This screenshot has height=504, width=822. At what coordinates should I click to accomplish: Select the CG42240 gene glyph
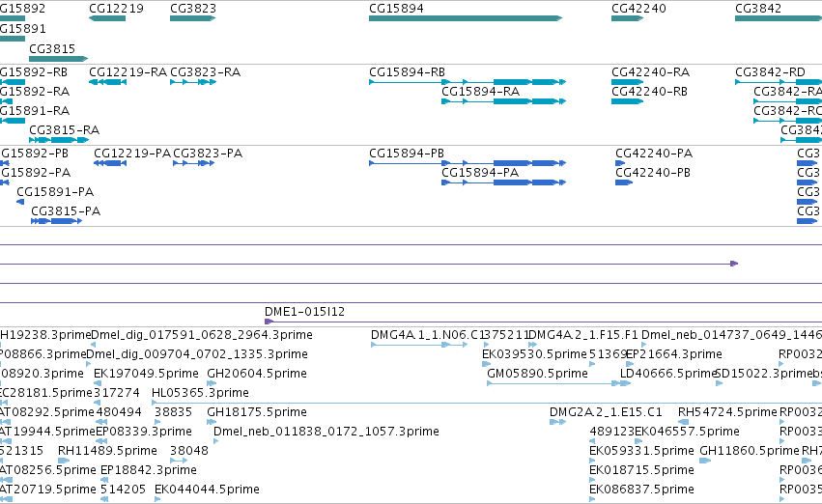[627, 18]
